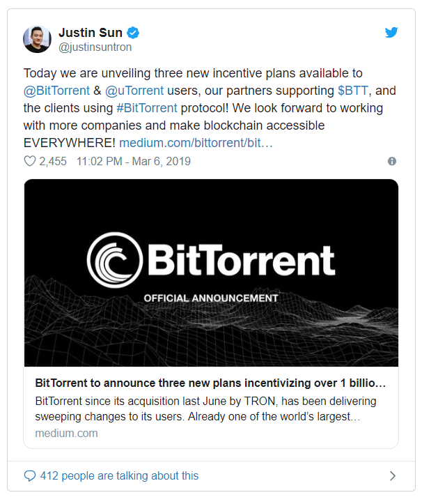Expand conversation with the right chevron arrow
The width and height of the screenshot is (422, 504).
(392, 476)
